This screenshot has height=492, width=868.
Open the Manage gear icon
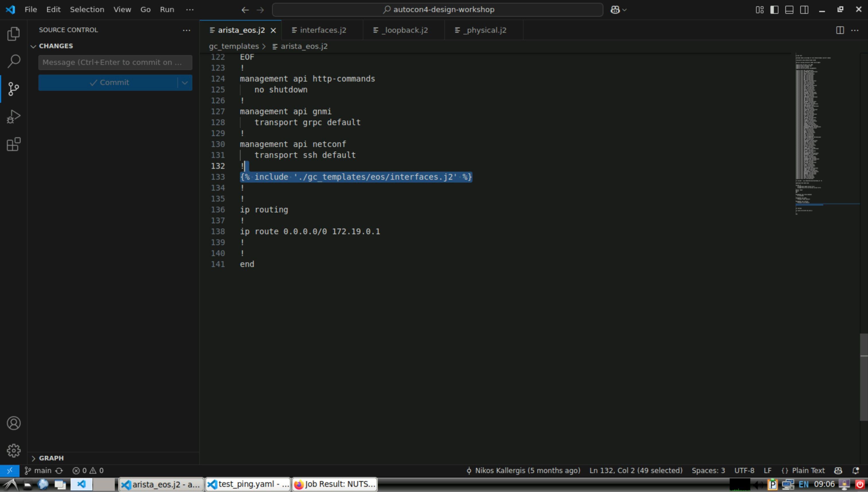[x=13, y=450]
